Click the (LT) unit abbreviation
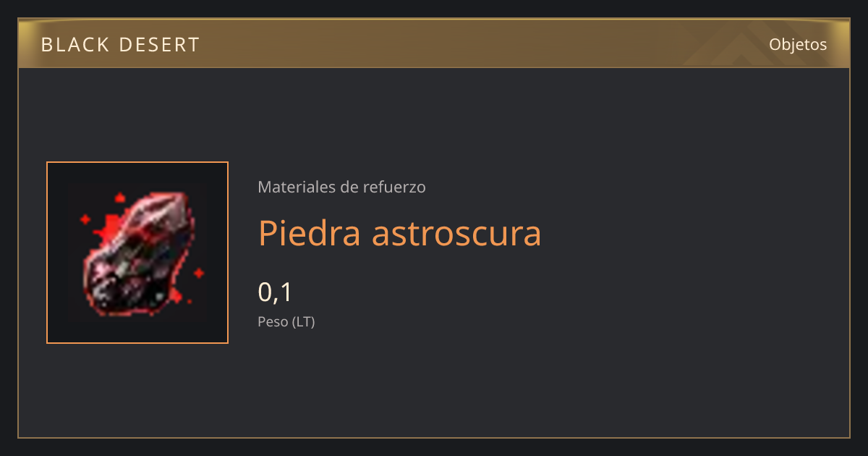Screen dimensions: 868x456 pyautogui.click(x=303, y=322)
